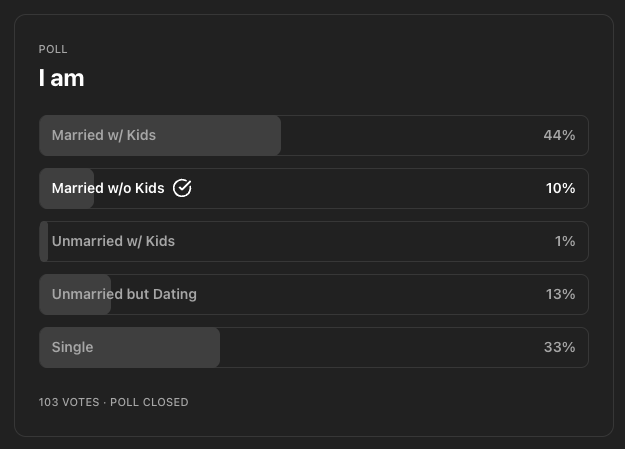625x449 pixels.
Task: Click the filled bar of Single option
Action: pyautogui.click(x=130, y=347)
